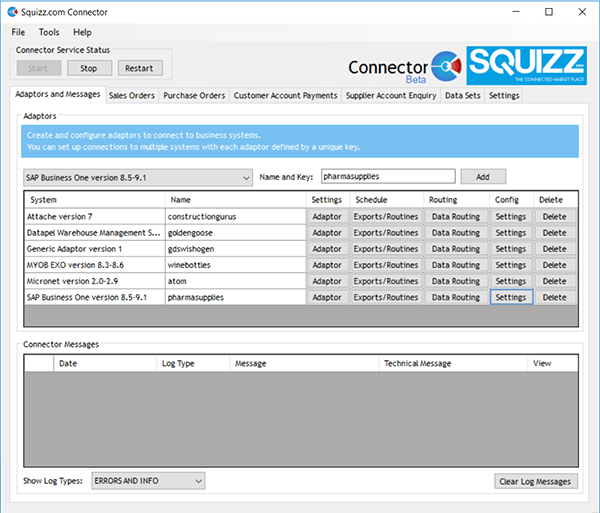Screen dimensions: 600x513
Task: Open Exports/Routines for winebottles
Action: (386, 265)
